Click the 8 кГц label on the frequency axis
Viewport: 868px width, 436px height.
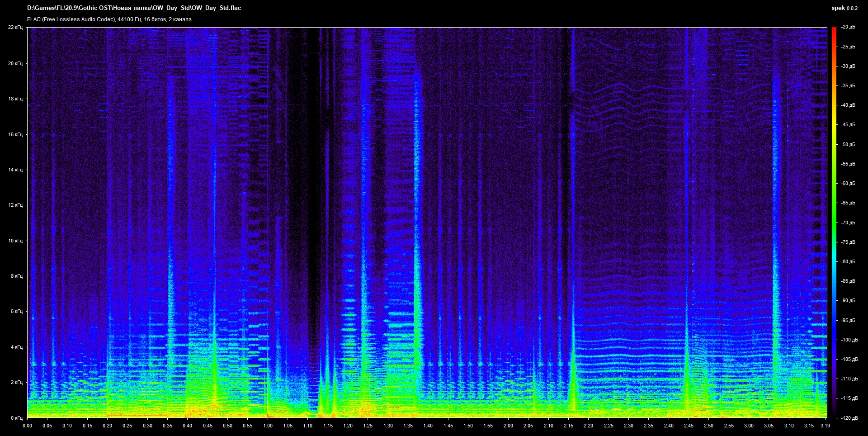click(16, 275)
